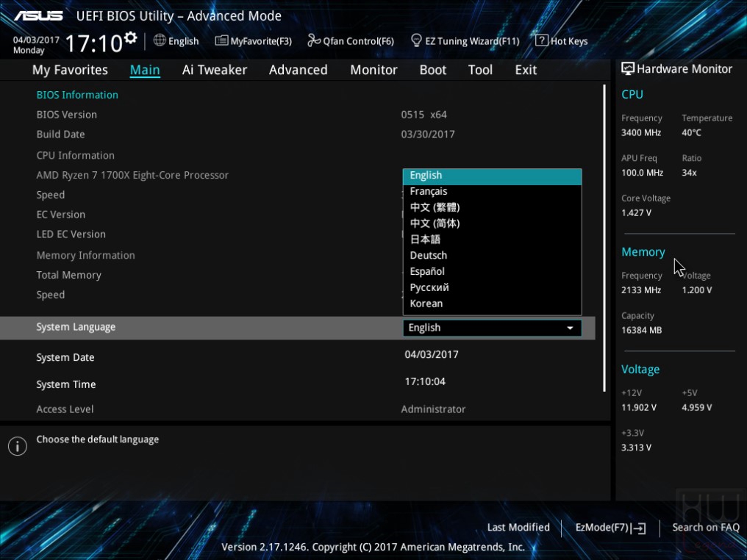
Task: Choose Français from language list
Action: point(492,191)
